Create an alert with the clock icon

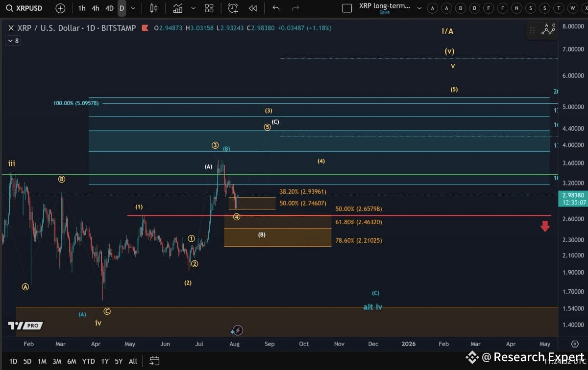click(x=233, y=8)
